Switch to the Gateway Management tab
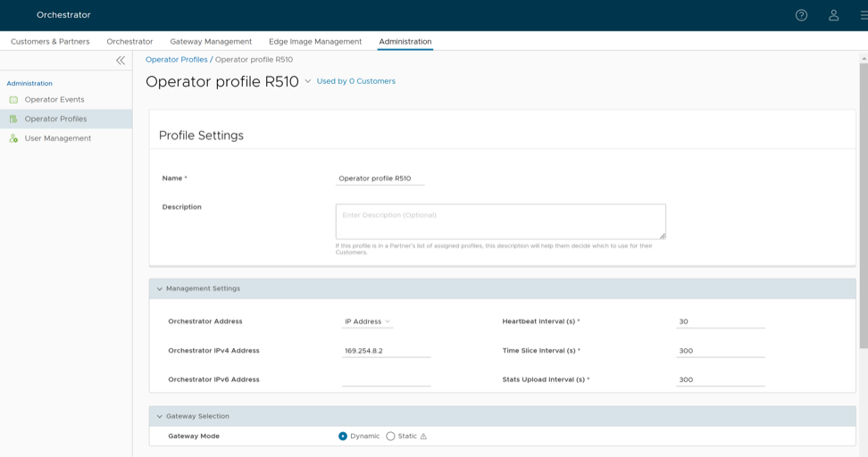This screenshot has width=868, height=457. (x=211, y=41)
